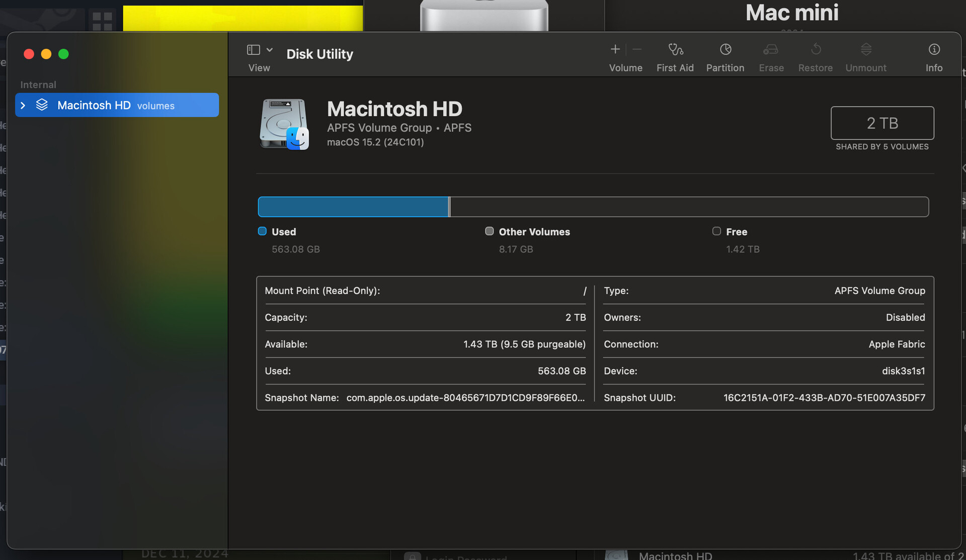Click the First Aid stethoscope icon
The height and width of the screenshot is (560, 966).
(675, 49)
